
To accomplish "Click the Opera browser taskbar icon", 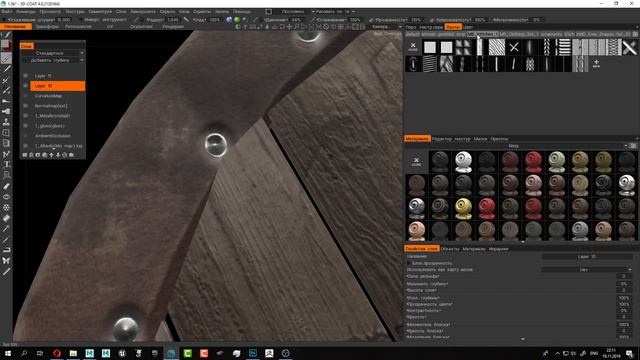I will [57, 353].
